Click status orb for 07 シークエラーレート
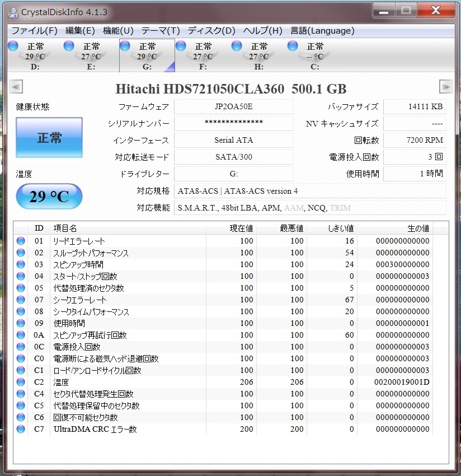This screenshot has height=476, width=461. coord(21,300)
